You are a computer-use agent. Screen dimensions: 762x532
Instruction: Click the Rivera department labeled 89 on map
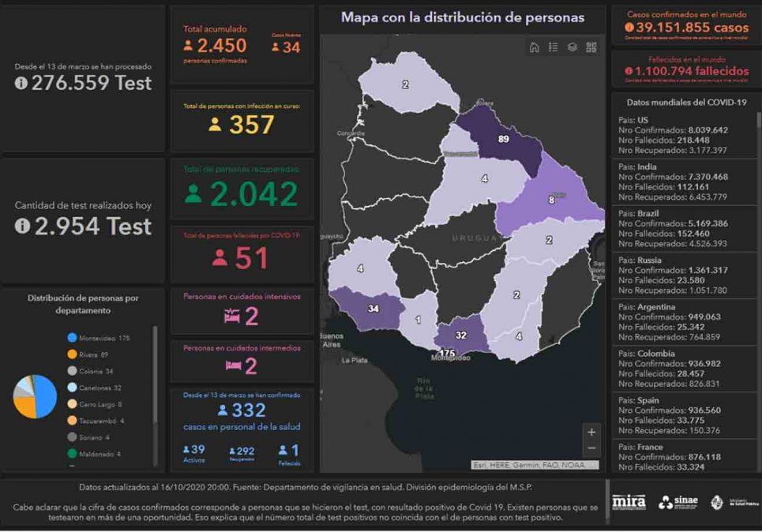coord(501,140)
